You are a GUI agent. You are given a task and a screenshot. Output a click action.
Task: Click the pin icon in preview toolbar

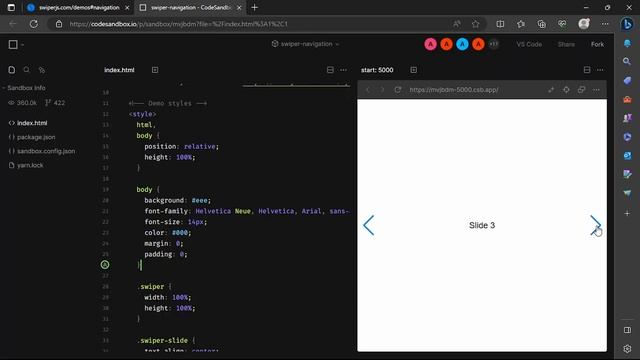(551, 89)
